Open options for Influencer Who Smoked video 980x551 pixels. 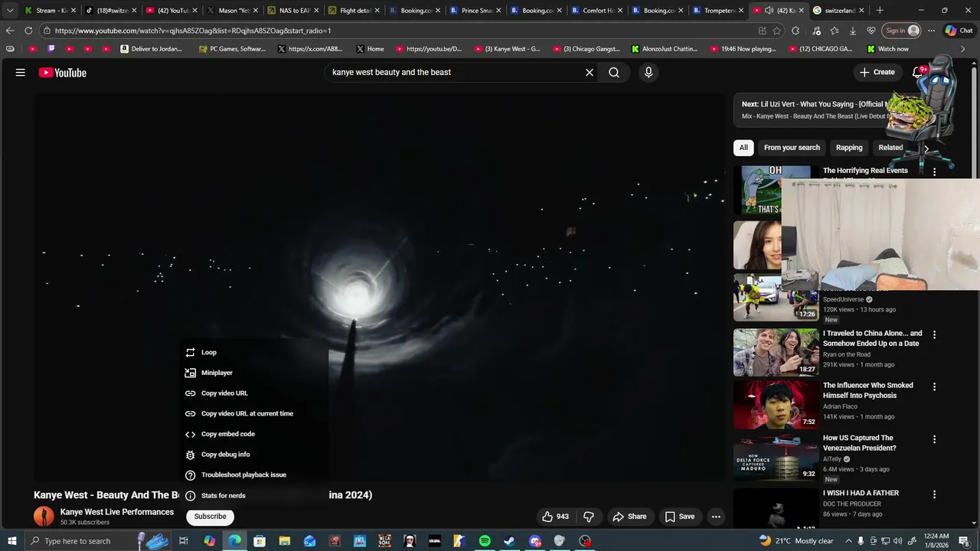coord(934,386)
